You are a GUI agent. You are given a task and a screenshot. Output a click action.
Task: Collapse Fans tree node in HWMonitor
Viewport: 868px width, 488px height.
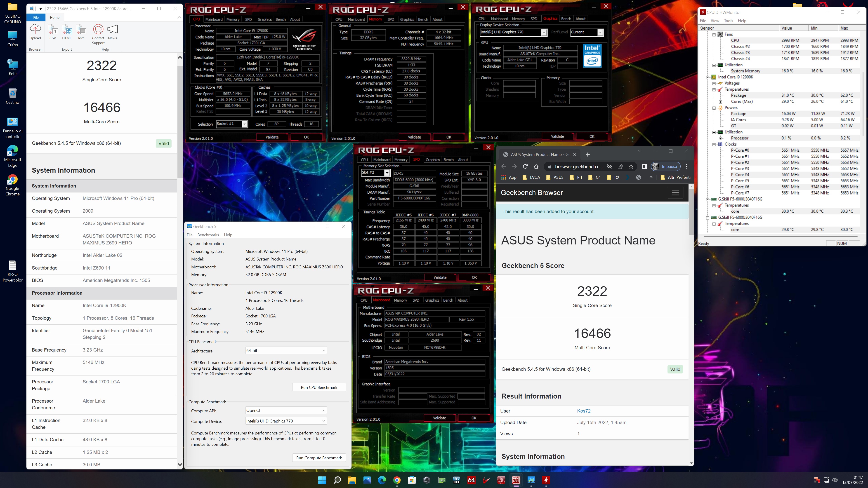tap(714, 34)
